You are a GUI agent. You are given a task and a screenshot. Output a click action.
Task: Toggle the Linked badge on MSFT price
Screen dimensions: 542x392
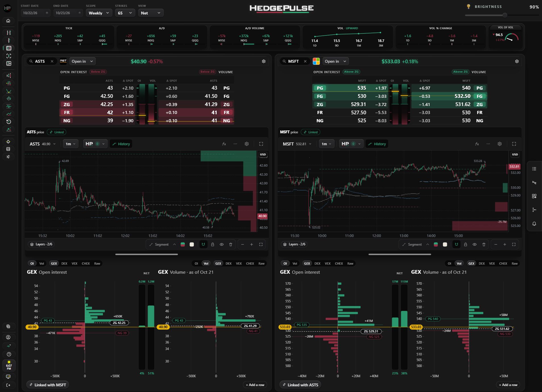click(x=310, y=132)
